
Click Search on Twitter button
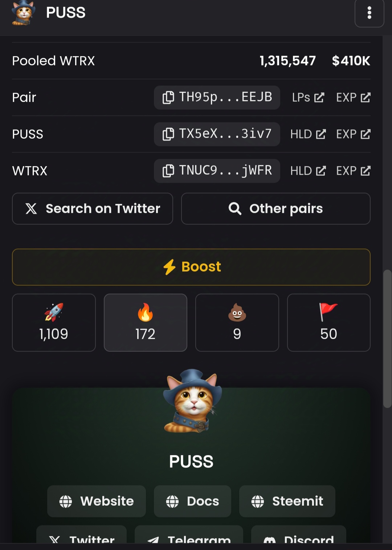(x=93, y=209)
